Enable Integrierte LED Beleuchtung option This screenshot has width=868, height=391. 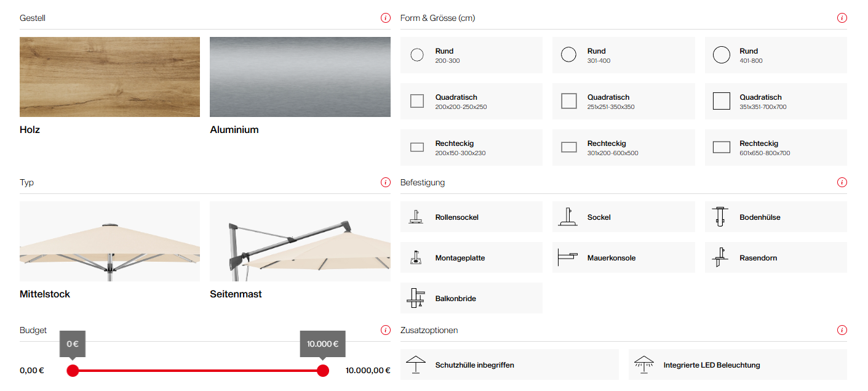click(x=737, y=365)
